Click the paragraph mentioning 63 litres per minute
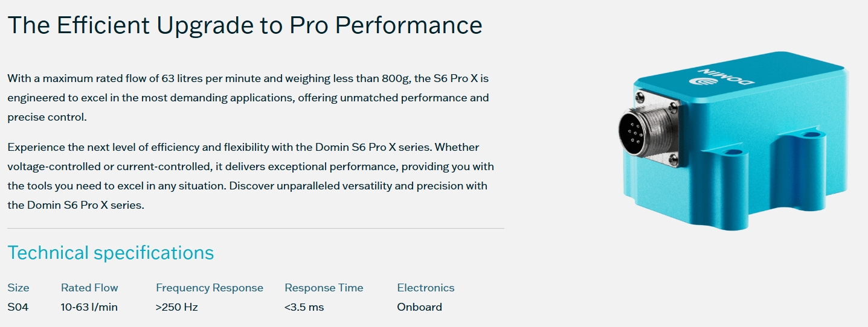Image resolution: width=868 pixels, height=327 pixels. click(248, 98)
